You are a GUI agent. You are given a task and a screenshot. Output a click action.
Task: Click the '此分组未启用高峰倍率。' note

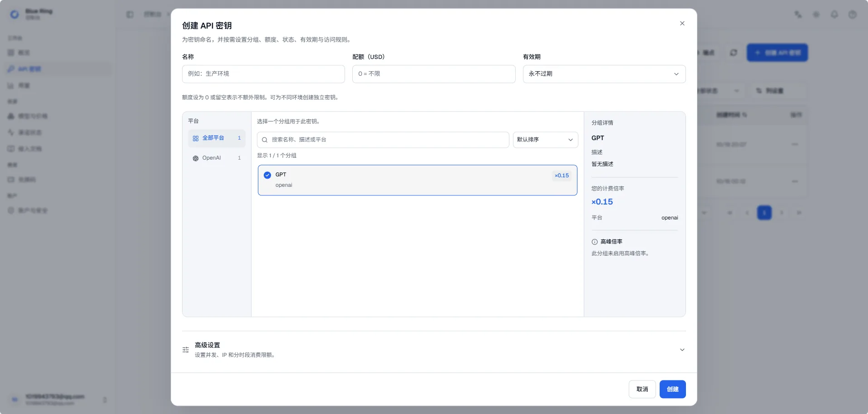coord(621,253)
